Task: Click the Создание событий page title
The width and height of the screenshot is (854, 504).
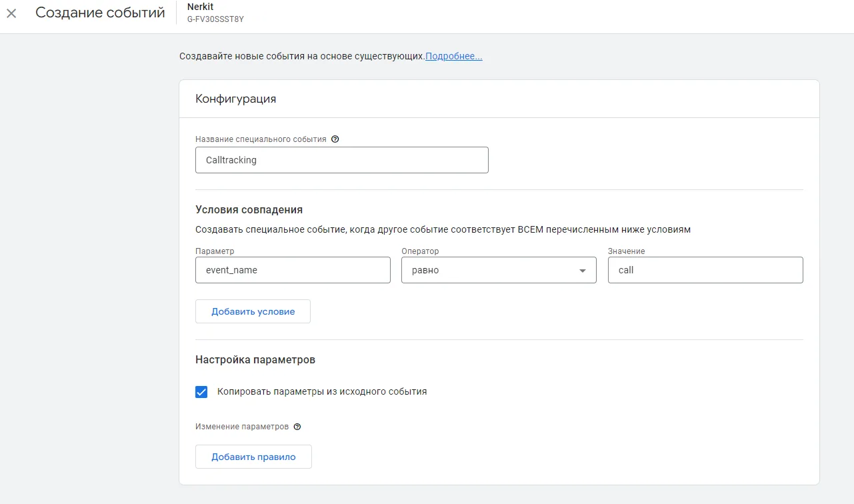Action: [100, 13]
